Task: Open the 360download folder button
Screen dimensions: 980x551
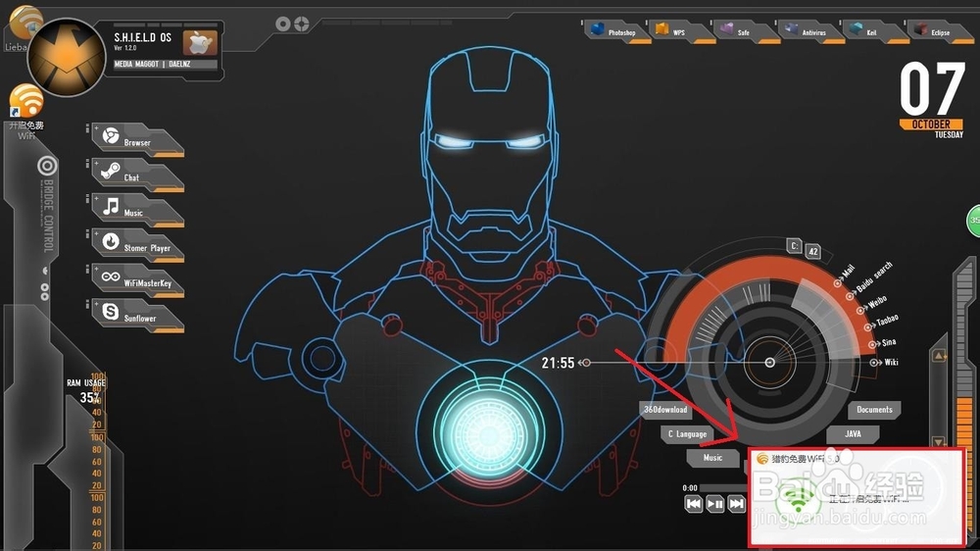Action: pos(665,410)
